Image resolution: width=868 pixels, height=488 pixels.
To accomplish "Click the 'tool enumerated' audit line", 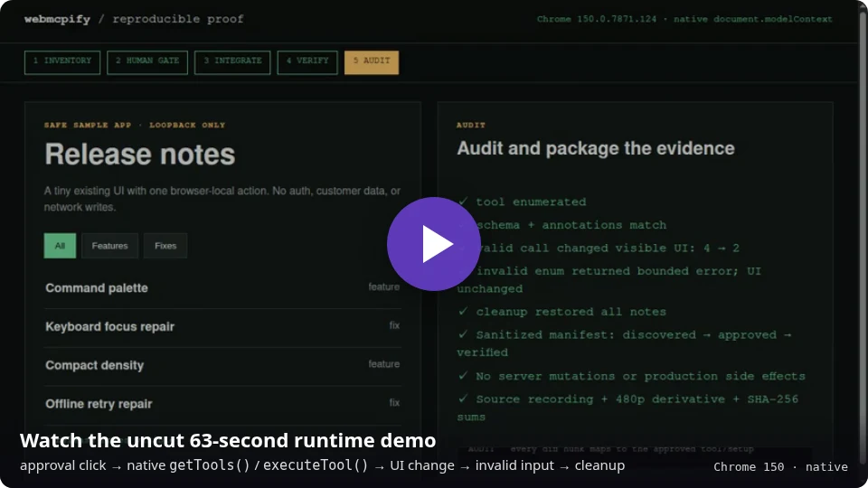I will [522, 202].
